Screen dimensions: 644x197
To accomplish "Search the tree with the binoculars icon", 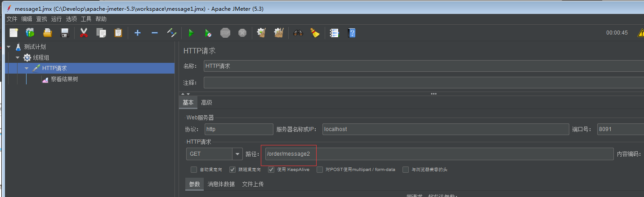I will (x=298, y=33).
